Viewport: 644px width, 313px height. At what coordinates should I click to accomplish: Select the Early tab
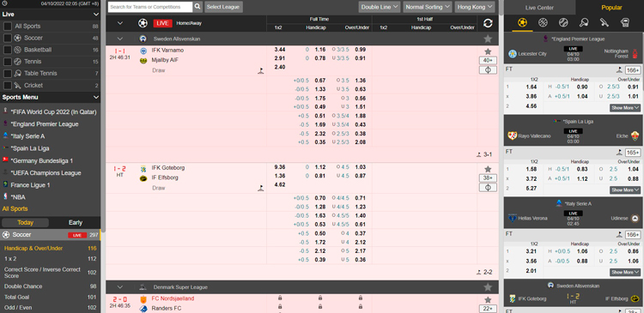(x=76, y=222)
